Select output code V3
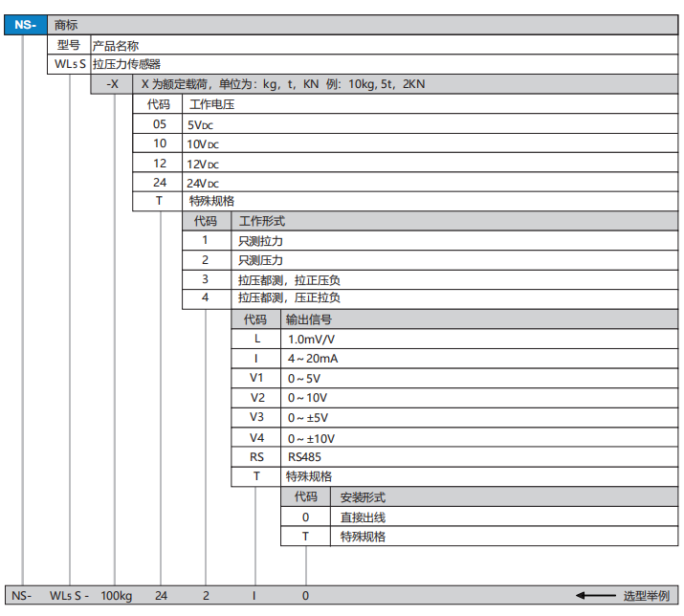Viewport: 684px width, 616px height. tap(257, 417)
